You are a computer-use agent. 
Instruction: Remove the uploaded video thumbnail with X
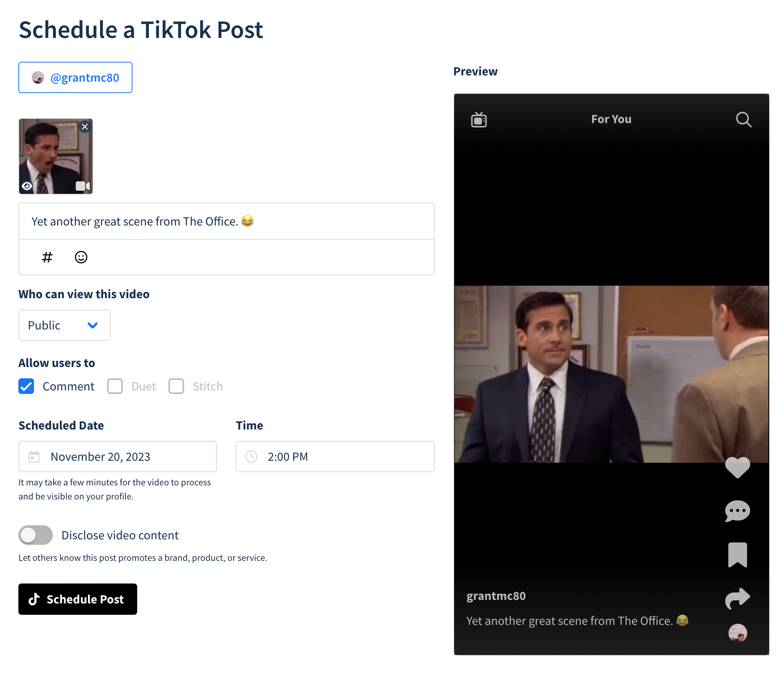pyautogui.click(x=85, y=127)
